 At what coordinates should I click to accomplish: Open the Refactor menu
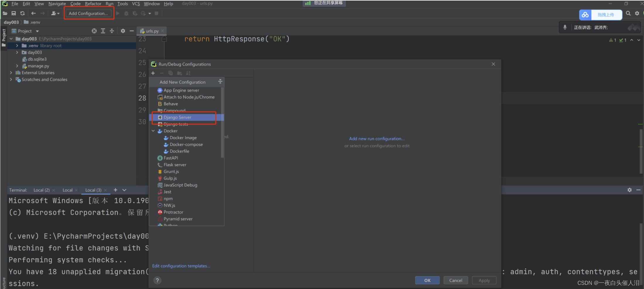point(93,4)
